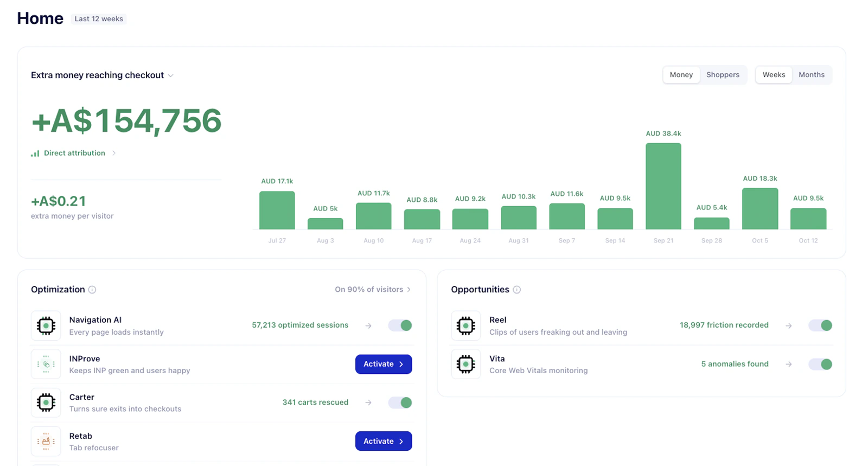Open the On 90% of visitors link
The image size is (868, 466).
pos(373,290)
